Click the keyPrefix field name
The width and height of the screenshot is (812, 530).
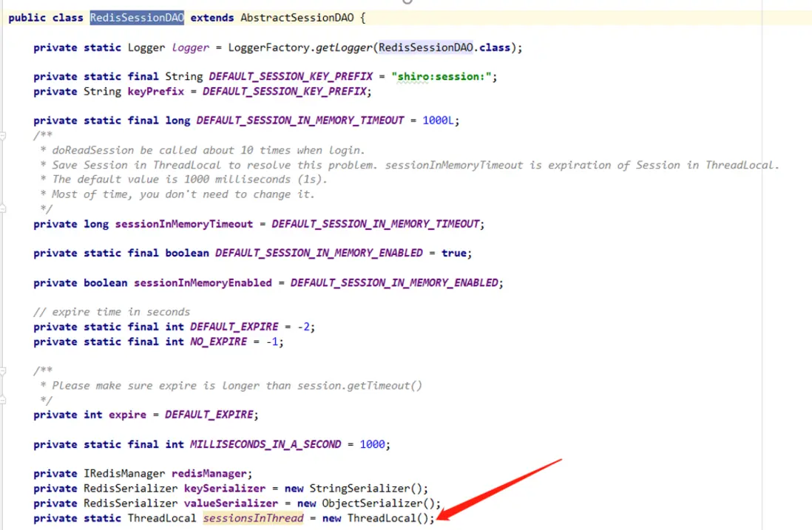pos(156,92)
